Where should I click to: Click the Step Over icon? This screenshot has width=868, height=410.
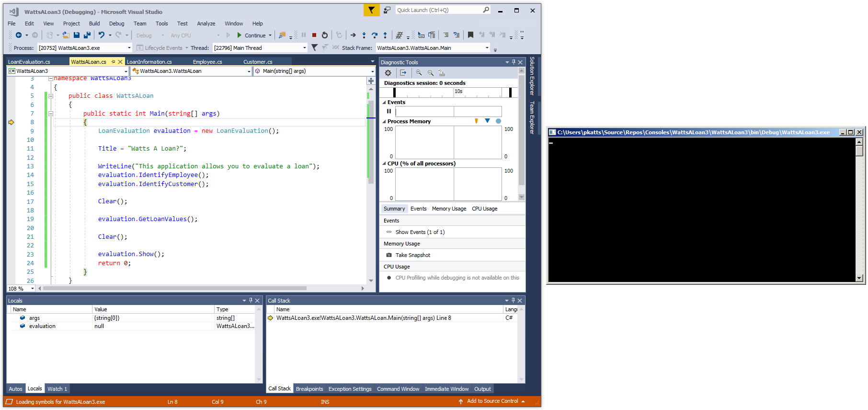(x=375, y=35)
